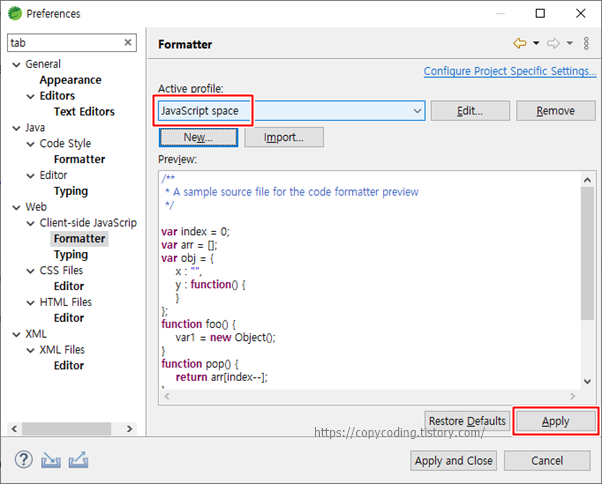Collapse the Java Editor tree node

(30, 176)
